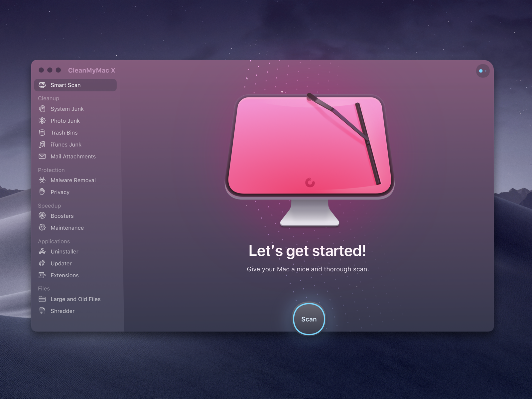
Task: Click the Trash Bins bucket icon
Action: 42,133
